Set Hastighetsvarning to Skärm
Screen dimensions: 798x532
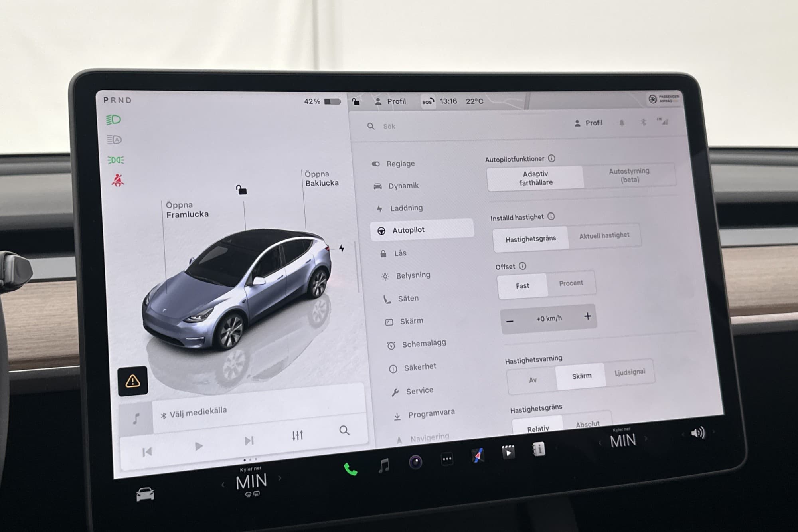coord(581,376)
